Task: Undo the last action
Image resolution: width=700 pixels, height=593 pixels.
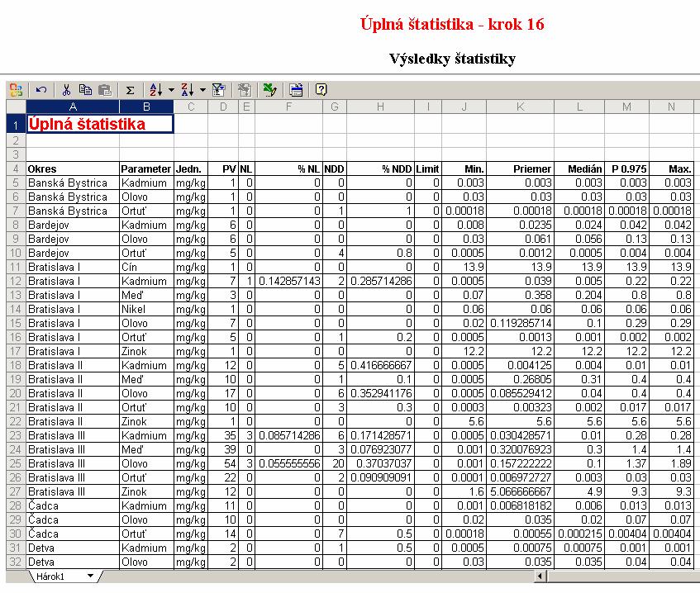Action: [x=41, y=90]
